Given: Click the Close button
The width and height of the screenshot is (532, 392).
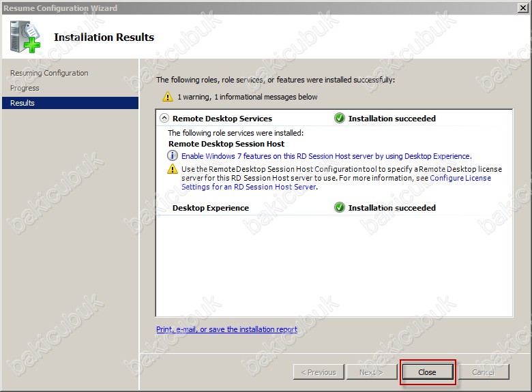Looking at the screenshot, I should 428,372.
